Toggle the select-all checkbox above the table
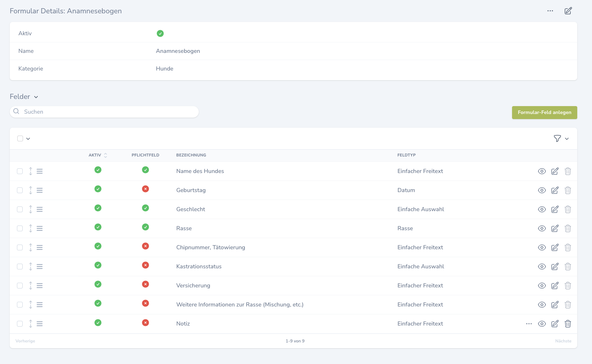 20,138
